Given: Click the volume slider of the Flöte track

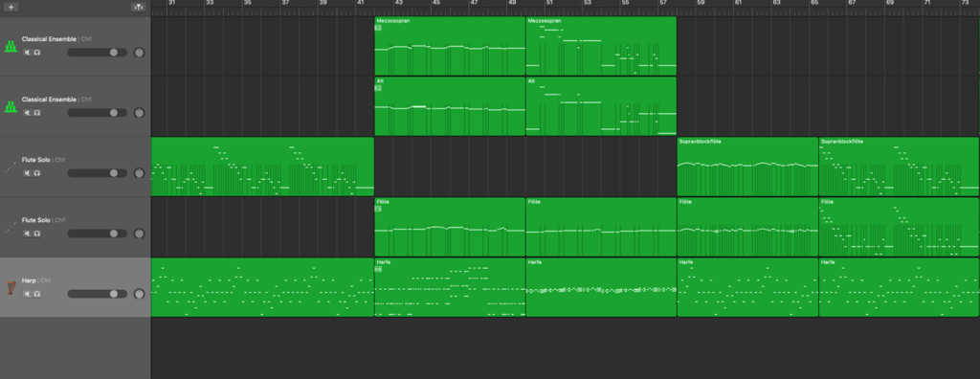Looking at the screenshot, I should pos(97,234).
